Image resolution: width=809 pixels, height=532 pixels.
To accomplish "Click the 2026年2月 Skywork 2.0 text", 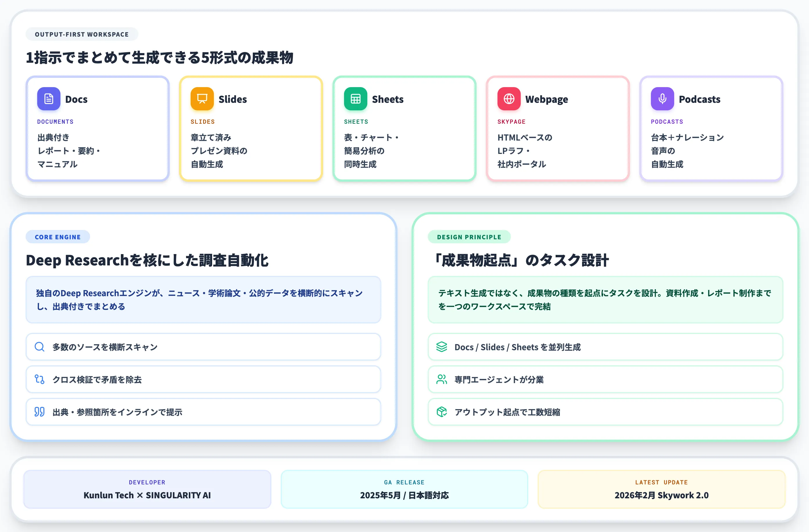I will click(x=661, y=495).
